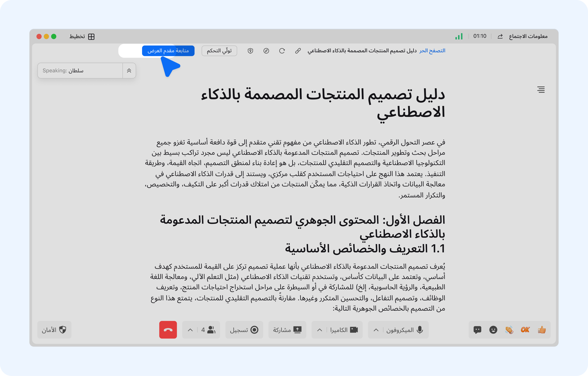
Task: Toggle meeting recording (تسجيل)
Action: click(244, 330)
